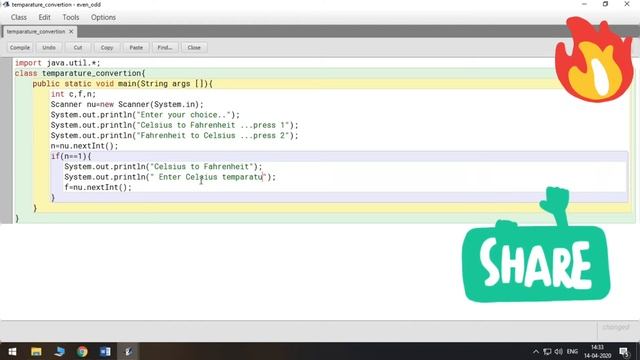The image size is (640, 360).
Task: Click the 'Scanner nu=new Scanner(System.in);' line
Action: pos(127,104)
